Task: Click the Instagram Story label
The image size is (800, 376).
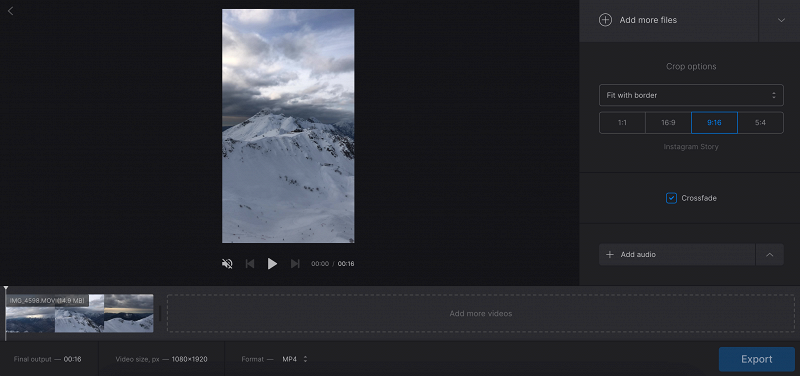Action: (x=691, y=146)
